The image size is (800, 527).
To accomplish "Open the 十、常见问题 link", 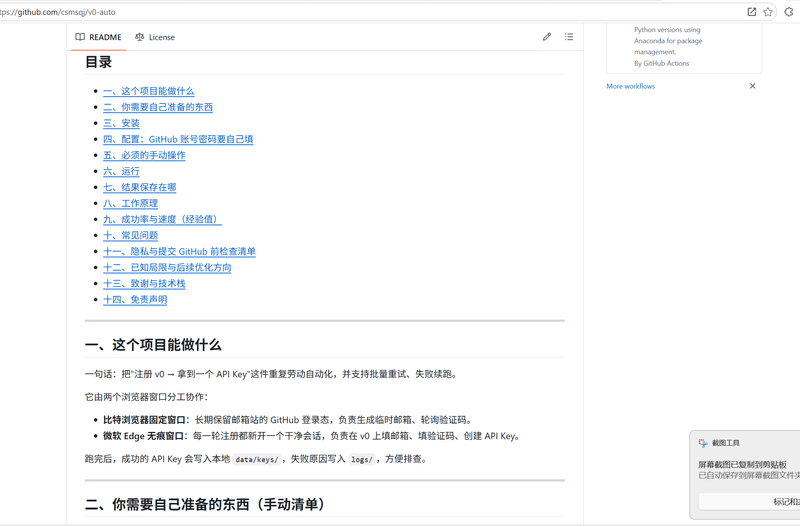I will click(131, 235).
